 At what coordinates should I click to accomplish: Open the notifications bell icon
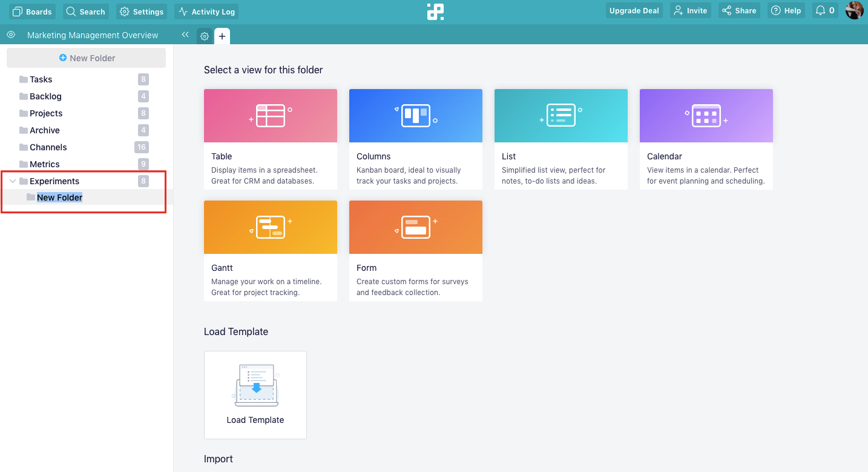coord(820,11)
